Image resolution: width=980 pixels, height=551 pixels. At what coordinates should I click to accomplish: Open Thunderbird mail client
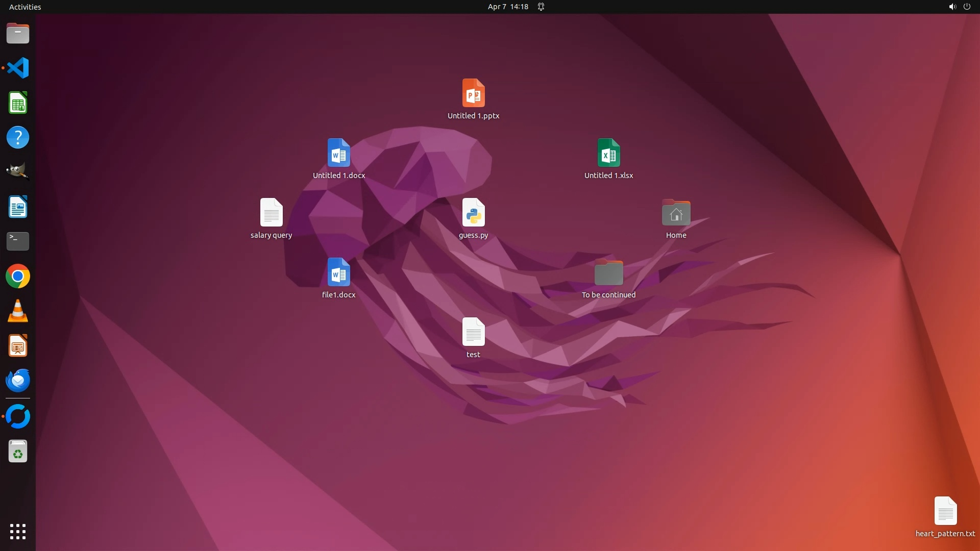click(x=18, y=381)
